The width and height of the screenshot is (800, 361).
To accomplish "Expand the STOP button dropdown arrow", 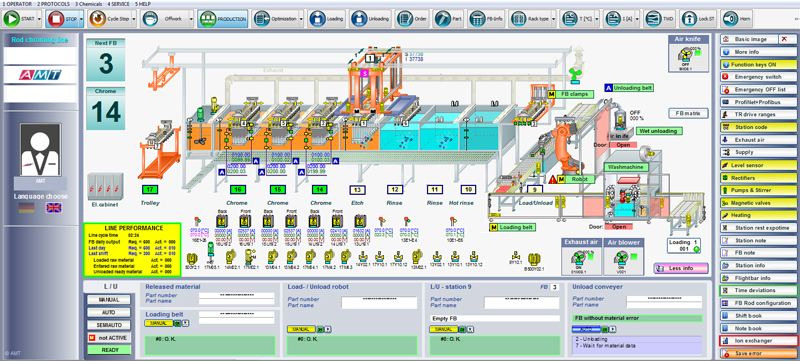I will pos(81,19).
